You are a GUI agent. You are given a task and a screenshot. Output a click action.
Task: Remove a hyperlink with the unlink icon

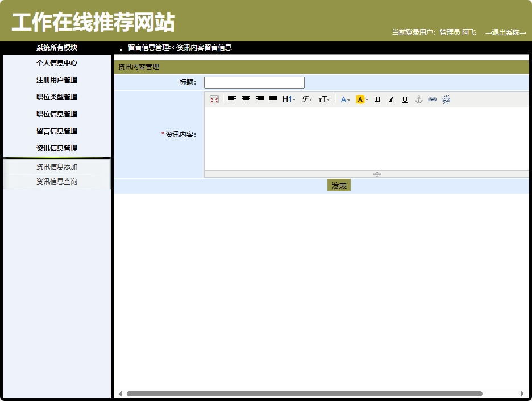pos(447,99)
